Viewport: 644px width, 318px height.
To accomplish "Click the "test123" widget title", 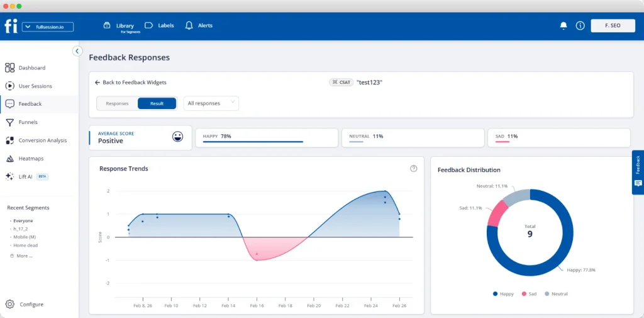I will [369, 82].
